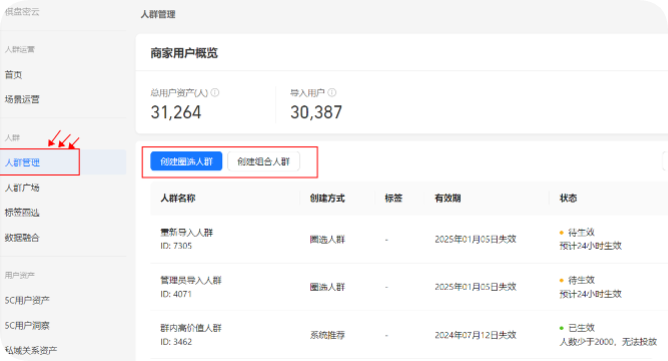Click the 创建方式 column header
Image resolution: width=668 pixels, height=361 pixels.
pos(327,198)
